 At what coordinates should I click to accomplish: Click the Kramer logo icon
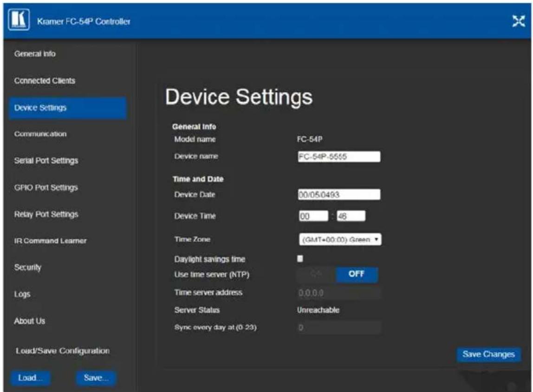[x=19, y=19]
